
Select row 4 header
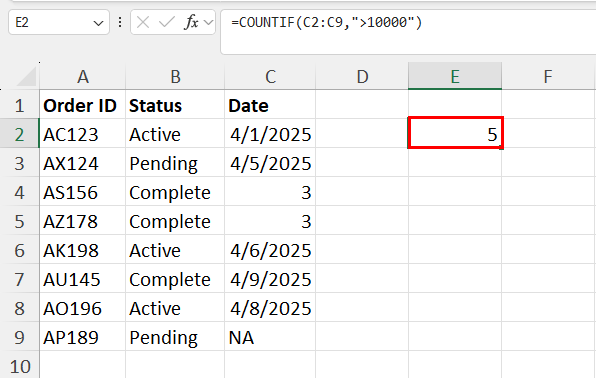pos(19,192)
